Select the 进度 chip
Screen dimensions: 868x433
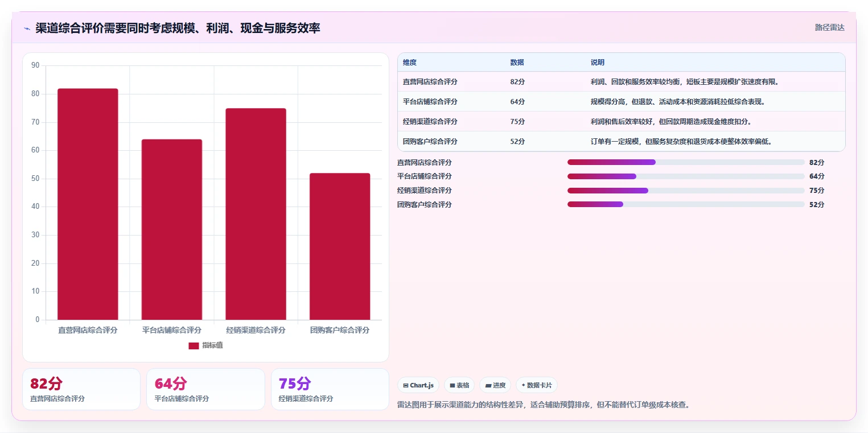click(495, 385)
